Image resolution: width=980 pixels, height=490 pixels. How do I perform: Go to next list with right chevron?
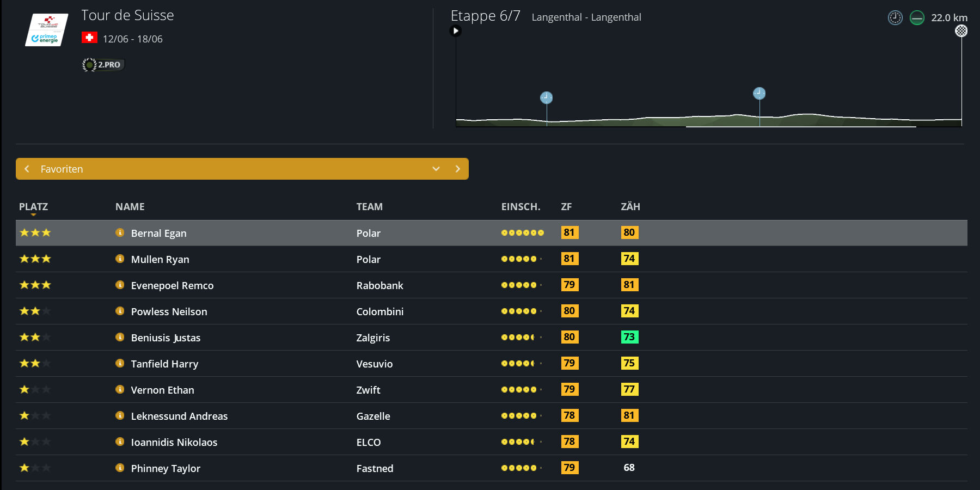(x=457, y=169)
